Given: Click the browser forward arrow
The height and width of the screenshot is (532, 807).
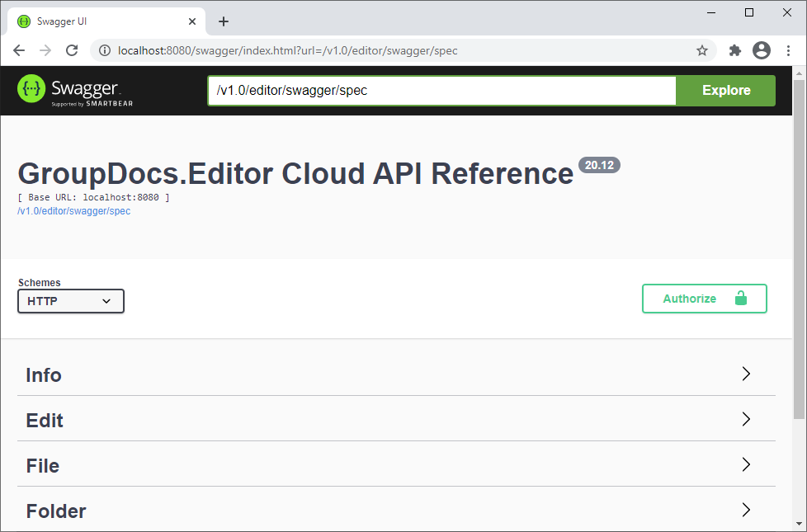Looking at the screenshot, I should [45, 50].
